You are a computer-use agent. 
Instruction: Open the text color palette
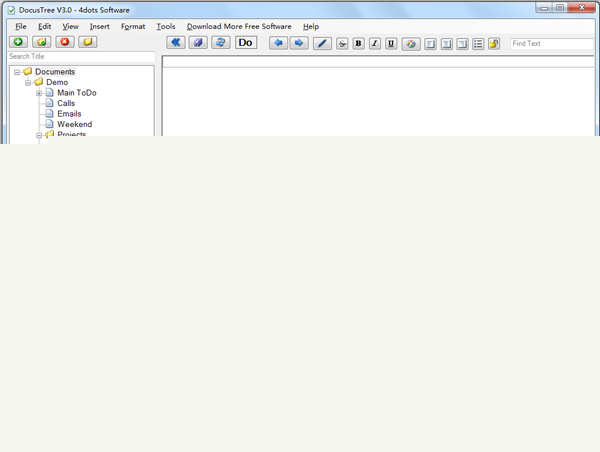click(x=411, y=44)
